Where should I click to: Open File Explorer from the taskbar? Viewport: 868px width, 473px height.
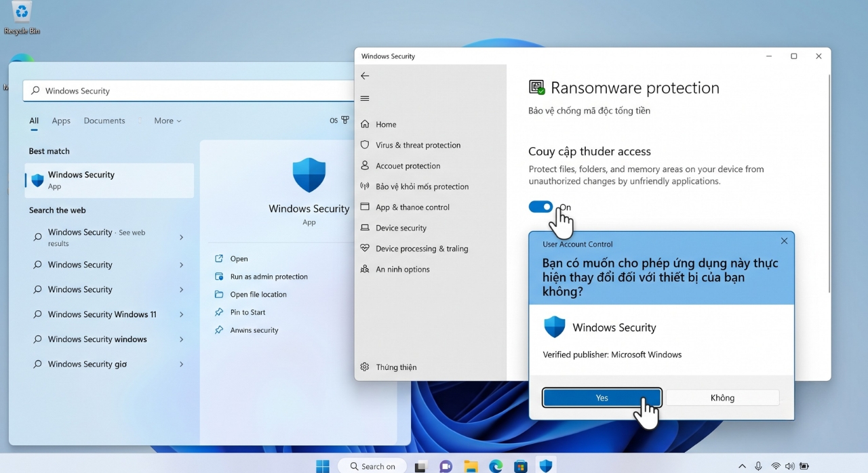tap(471, 466)
